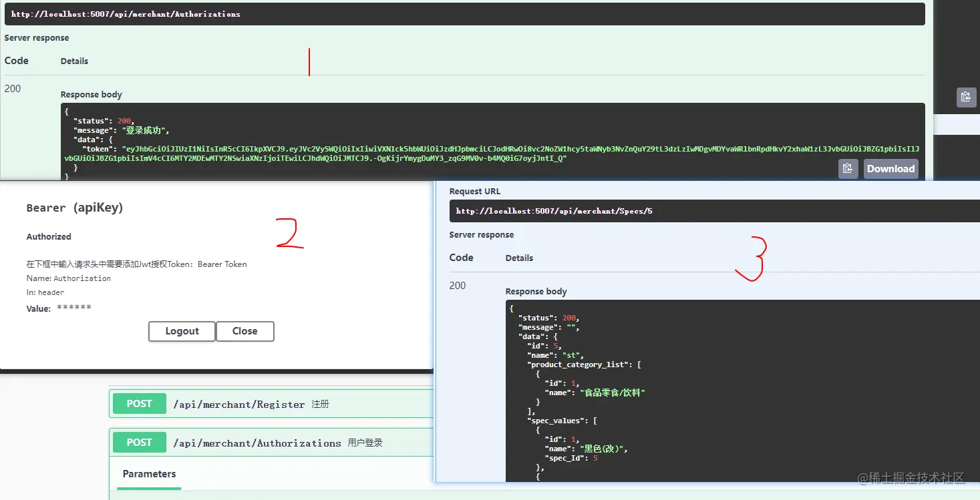Click the "Bearer (apiKey)" heading

75,208
